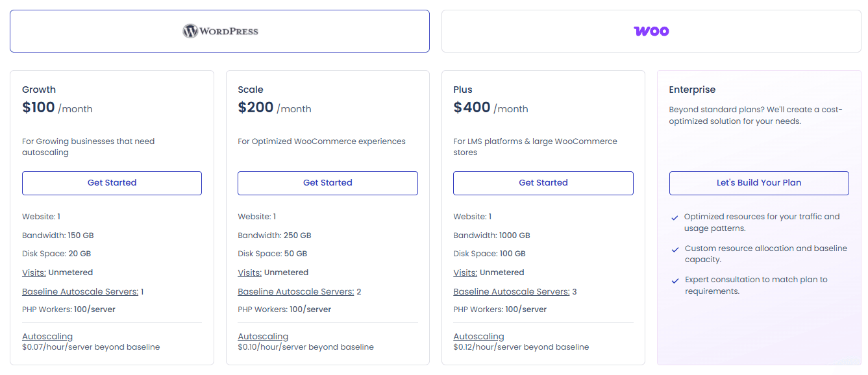Image resolution: width=868 pixels, height=375 pixels.
Task: Click the Woo logo
Action: tap(651, 31)
